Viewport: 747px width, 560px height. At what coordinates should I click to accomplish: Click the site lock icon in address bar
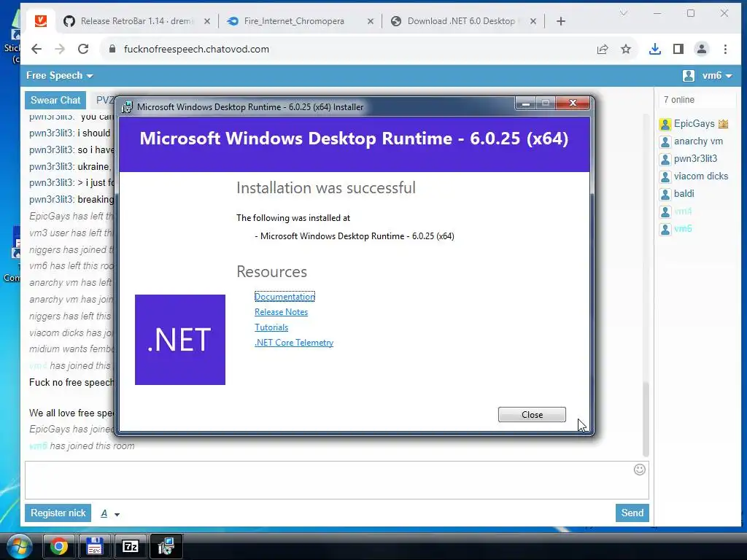click(112, 49)
